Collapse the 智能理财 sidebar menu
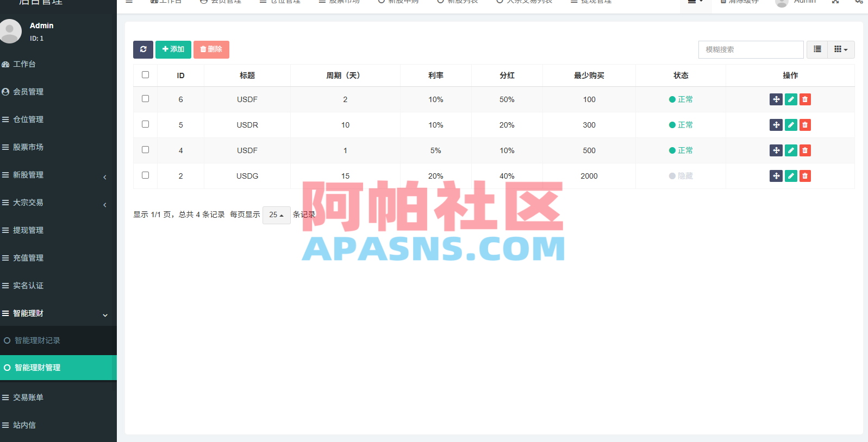 (x=58, y=313)
